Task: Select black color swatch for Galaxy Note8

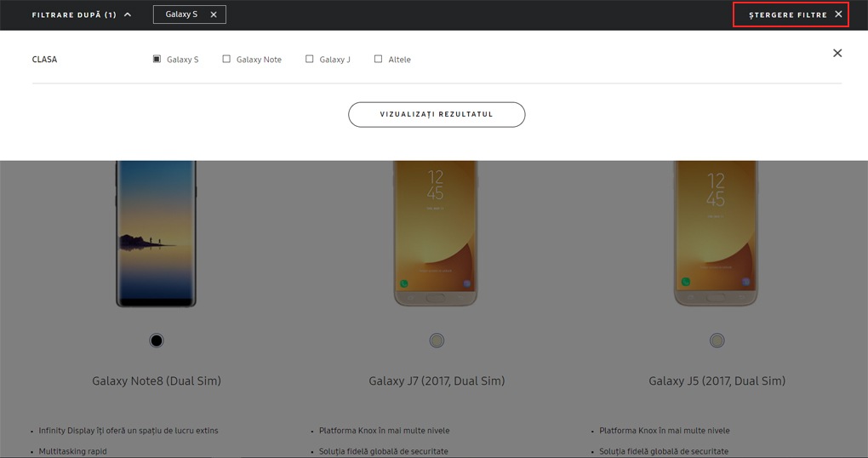Action: pos(157,341)
